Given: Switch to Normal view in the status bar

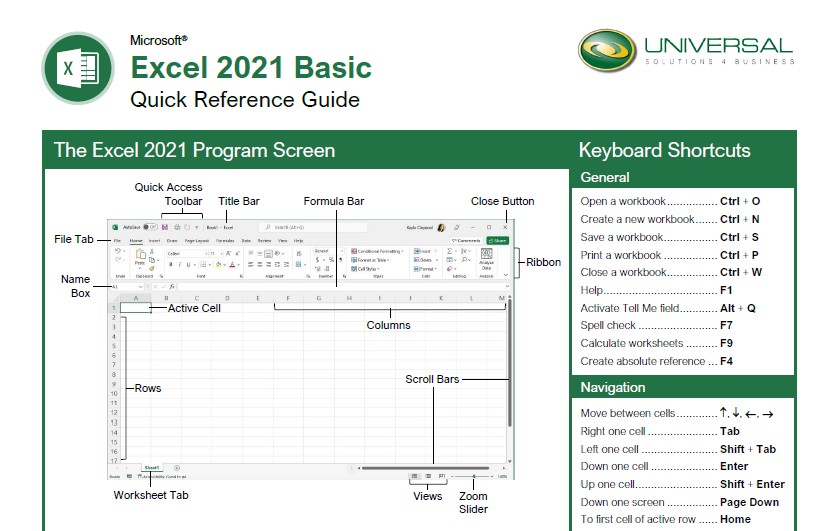Looking at the screenshot, I should coord(414,476).
